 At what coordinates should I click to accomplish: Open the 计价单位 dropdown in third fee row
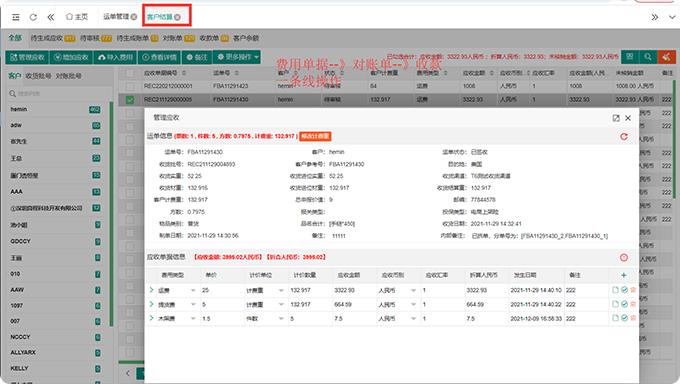tap(265, 318)
